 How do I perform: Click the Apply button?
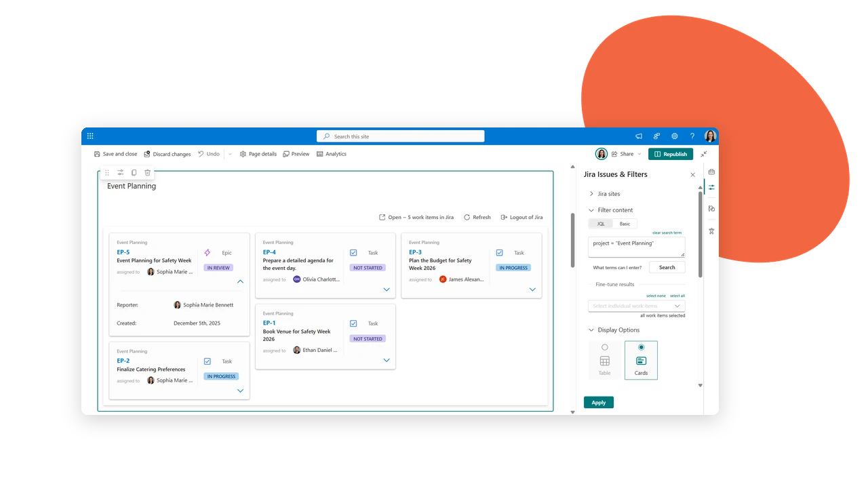(599, 403)
